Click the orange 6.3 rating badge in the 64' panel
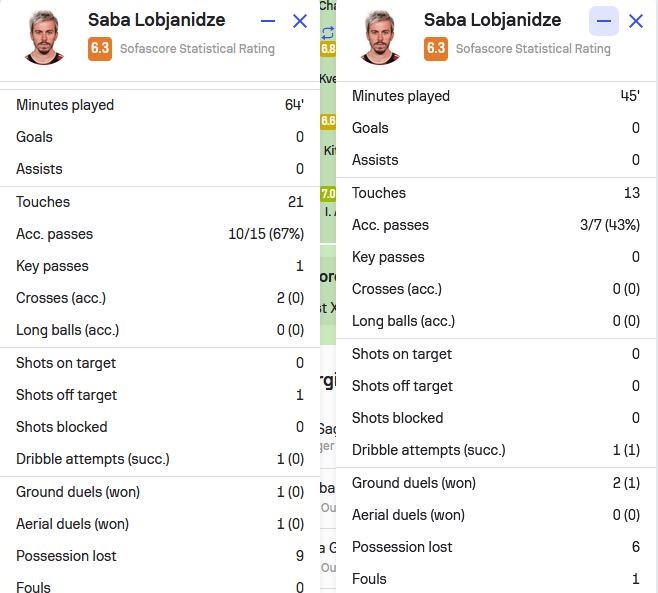658x593 pixels. coord(100,49)
